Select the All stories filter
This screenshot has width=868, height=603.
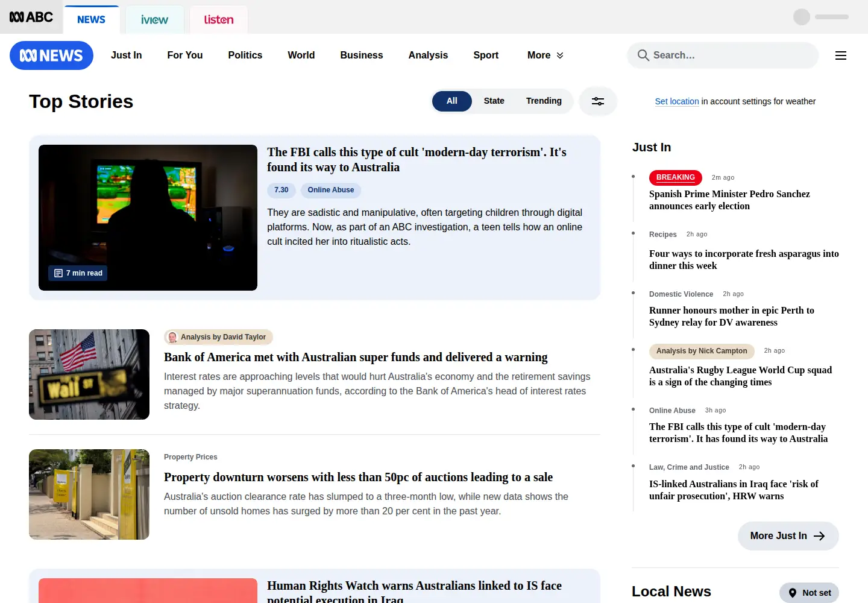click(452, 101)
